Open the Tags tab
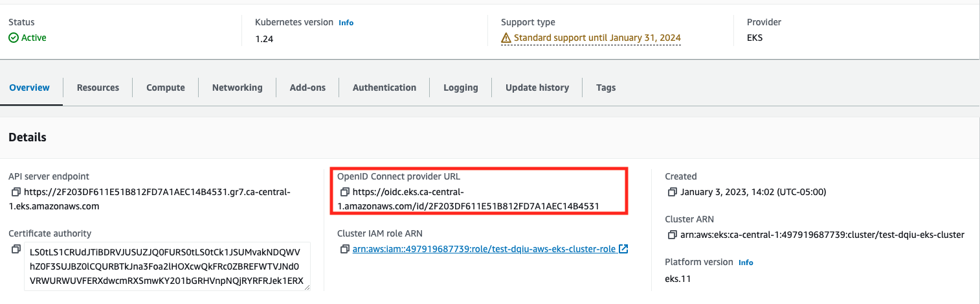Viewport: 980px width, 304px height. 606,88
